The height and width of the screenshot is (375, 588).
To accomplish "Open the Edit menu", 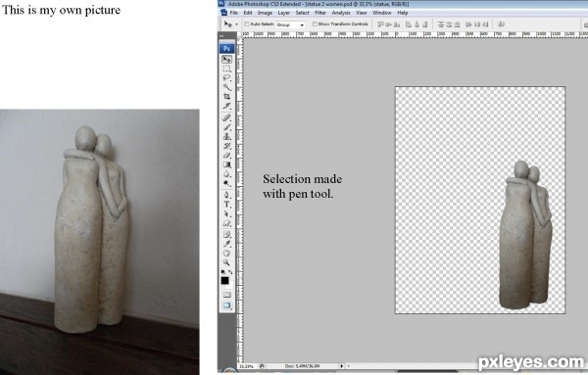I will coord(248,13).
